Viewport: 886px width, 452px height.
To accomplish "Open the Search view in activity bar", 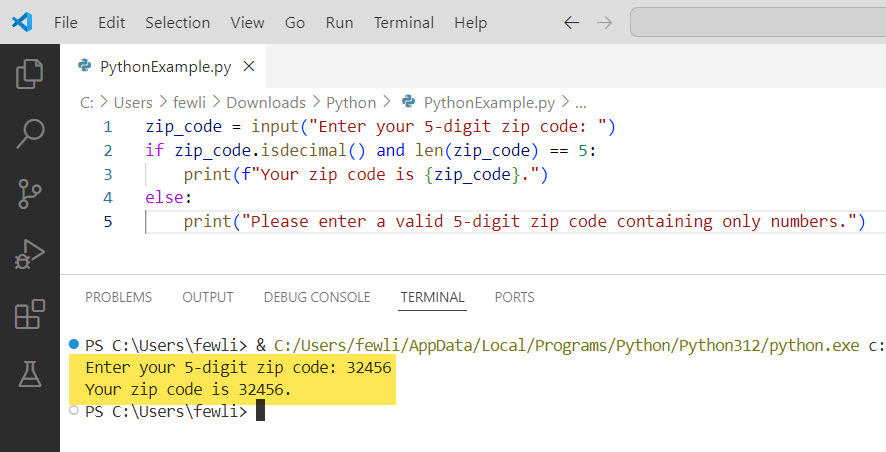I will [29, 133].
